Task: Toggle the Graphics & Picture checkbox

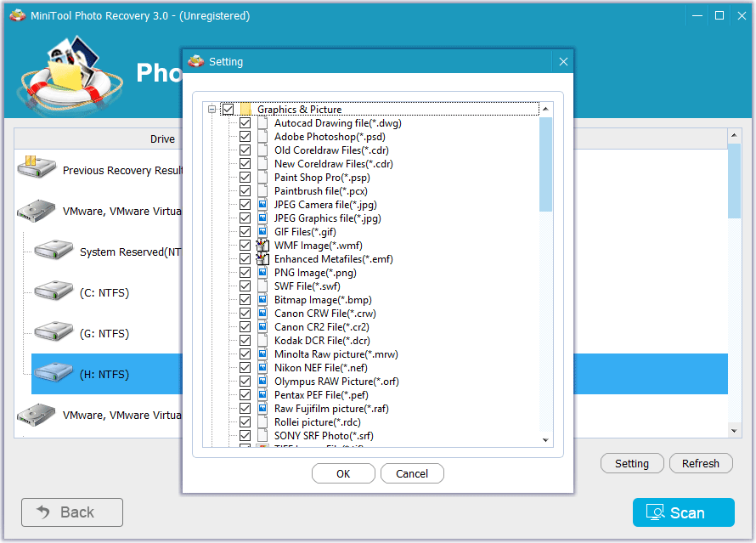Action: point(228,109)
